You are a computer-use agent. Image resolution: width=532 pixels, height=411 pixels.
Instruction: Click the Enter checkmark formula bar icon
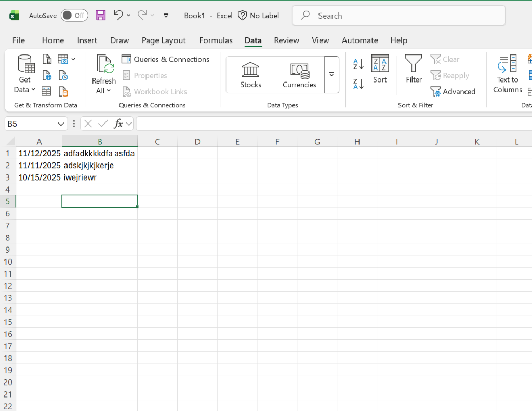click(103, 124)
